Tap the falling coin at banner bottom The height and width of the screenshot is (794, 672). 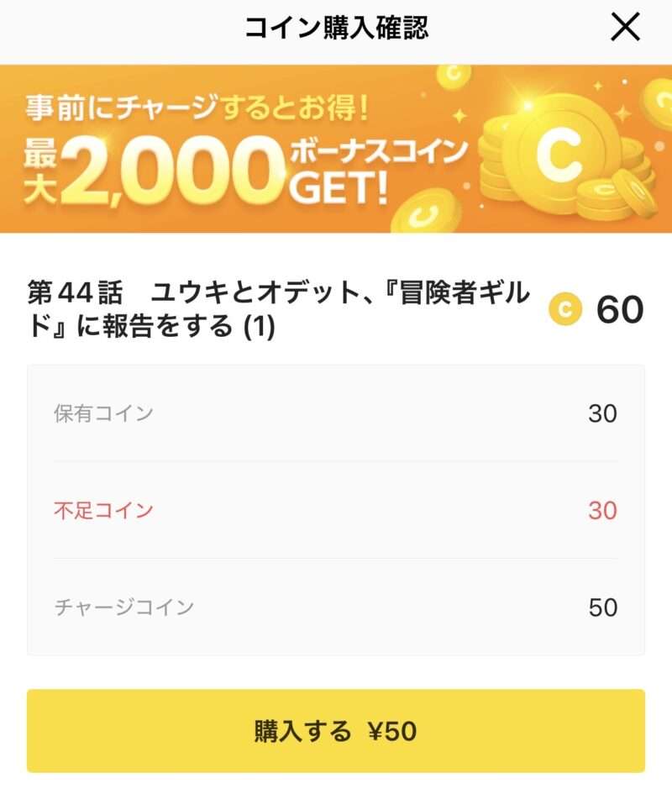(426, 212)
